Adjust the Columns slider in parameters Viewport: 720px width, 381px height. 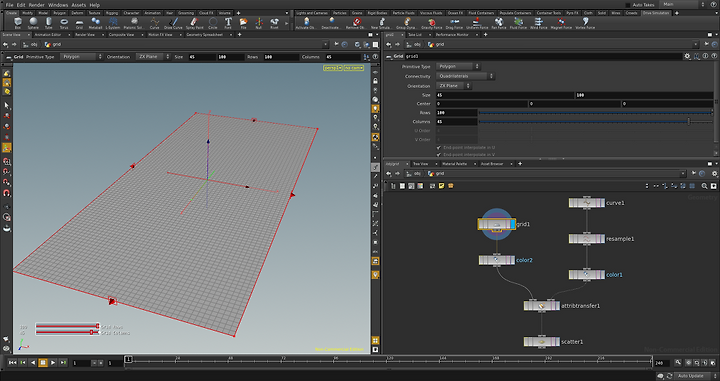(x=596, y=122)
